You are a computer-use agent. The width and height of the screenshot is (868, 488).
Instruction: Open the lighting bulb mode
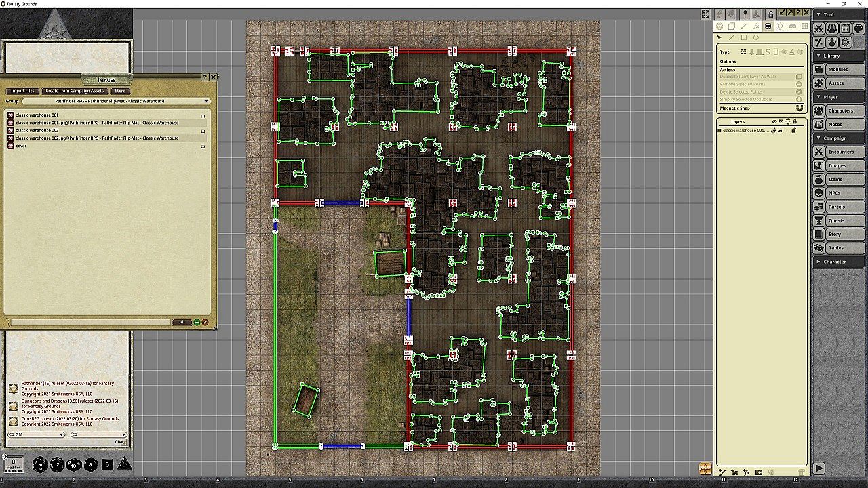(780, 26)
